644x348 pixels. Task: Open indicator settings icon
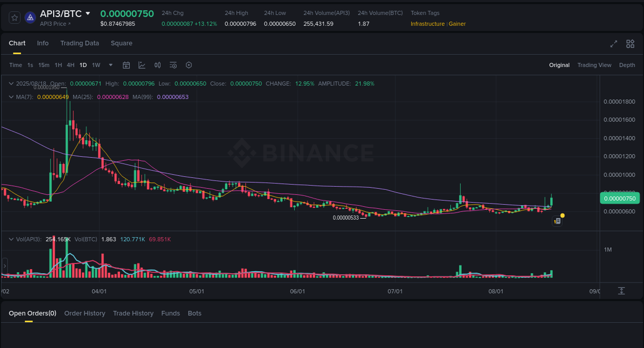click(x=173, y=65)
